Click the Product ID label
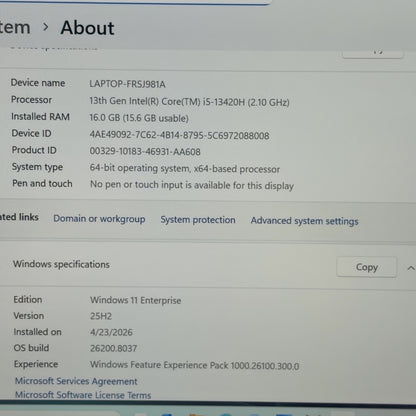This screenshot has width=416, height=416. coord(34,150)
